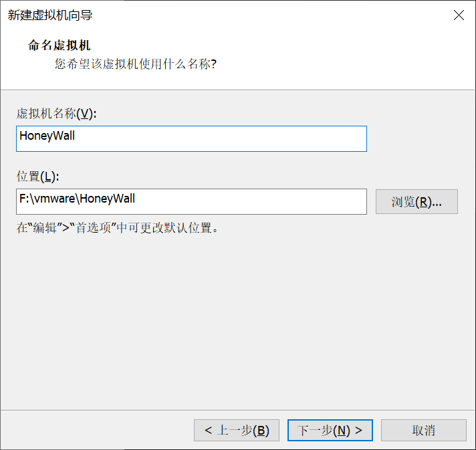Place cursor on HoneyWall text in name field
The height and width of the screenshot is (450, 476).
47,136
